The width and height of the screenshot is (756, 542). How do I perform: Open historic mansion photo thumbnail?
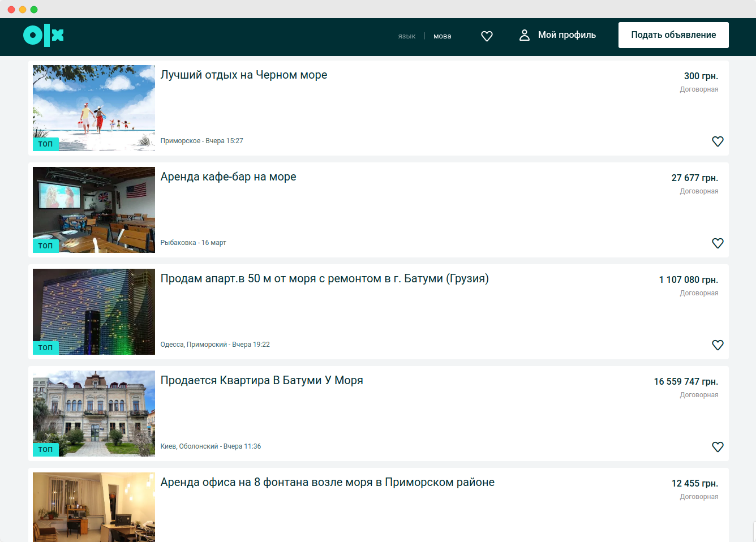pos(94,414)
